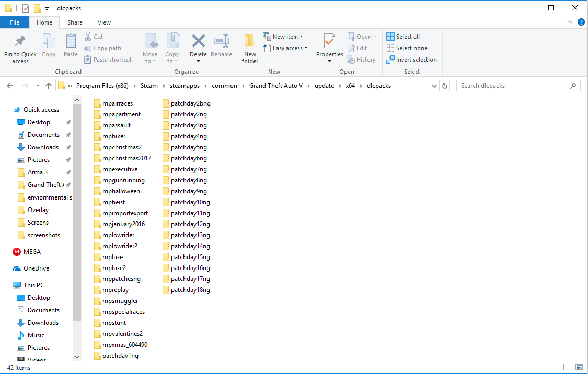The image size is (588, 374).
Task: Click steamapps in address breadcrumb
Action: (185, 86)
